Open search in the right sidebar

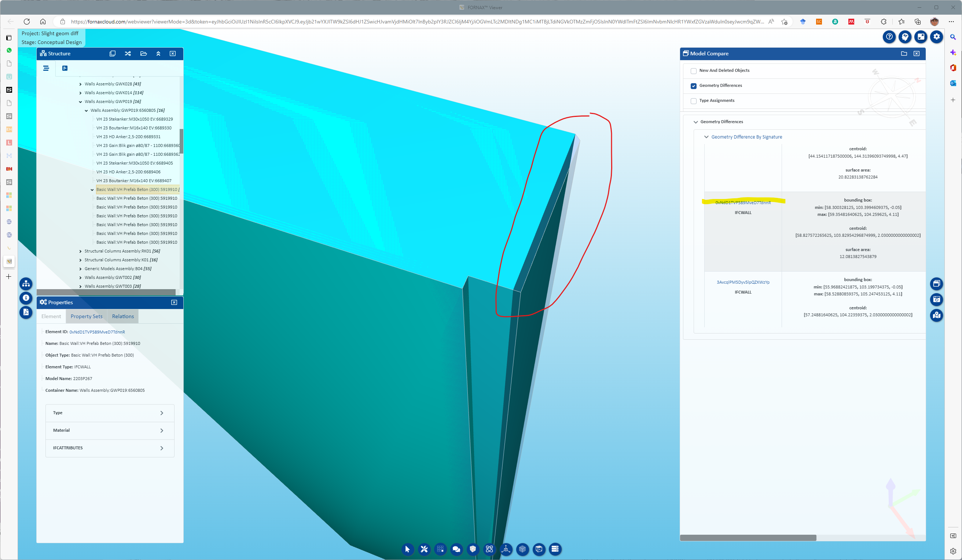click(953, 37)
